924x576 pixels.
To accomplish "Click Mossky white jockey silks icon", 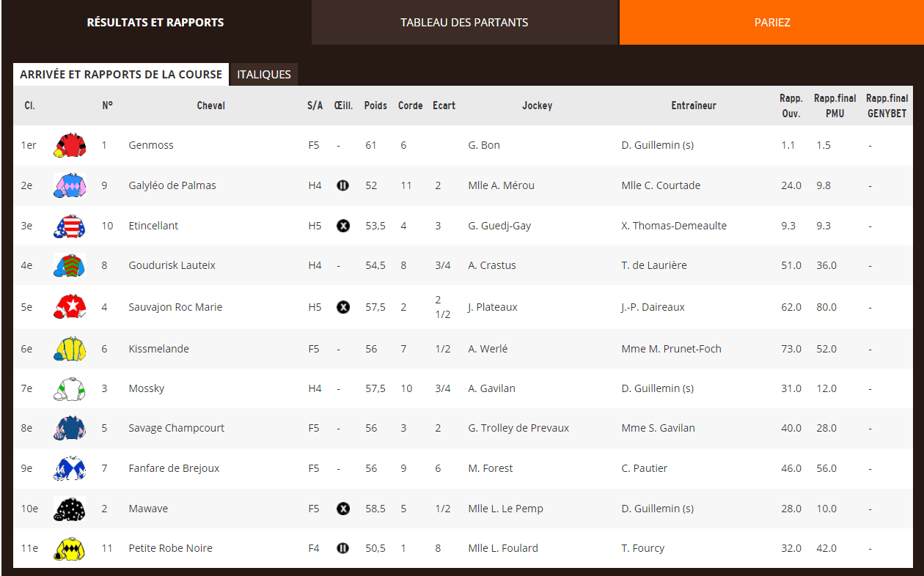I will pos(70,388).
